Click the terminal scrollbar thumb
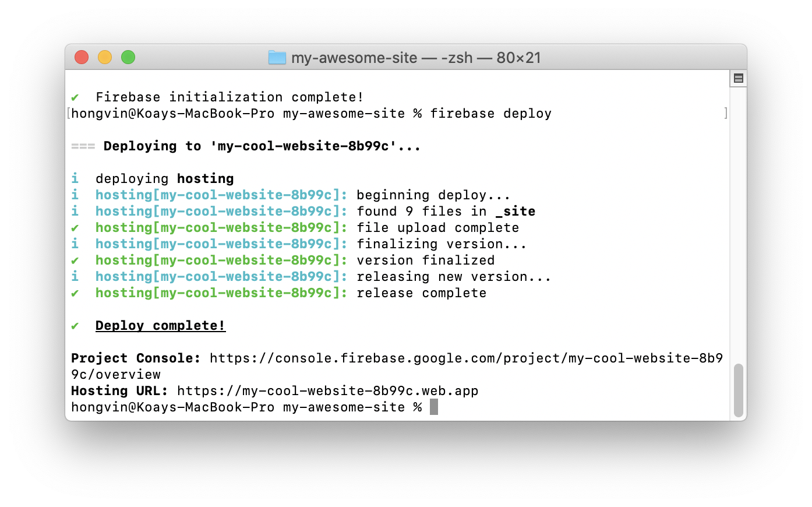This screenshot has width=812, height=507. (739, 390)
